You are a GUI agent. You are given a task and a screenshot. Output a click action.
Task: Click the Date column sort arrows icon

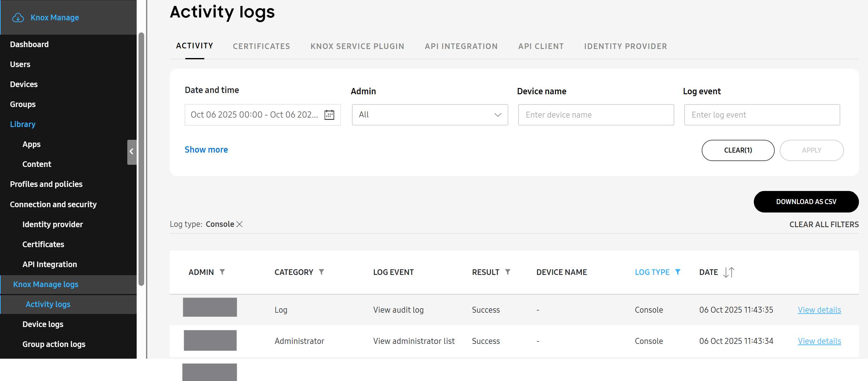pos(729,272)
